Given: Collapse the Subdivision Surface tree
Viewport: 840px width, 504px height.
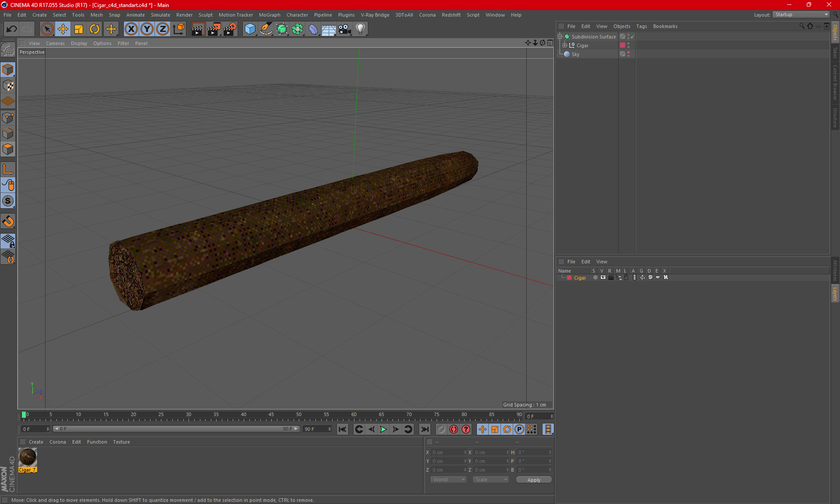Looking at the screenshot, I should [x=560, y=37].
